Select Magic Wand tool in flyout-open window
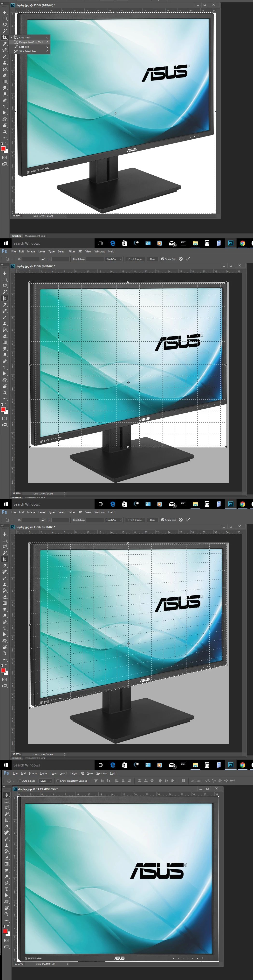The height and width of the screenshot is (980, 253). point(5,31)
